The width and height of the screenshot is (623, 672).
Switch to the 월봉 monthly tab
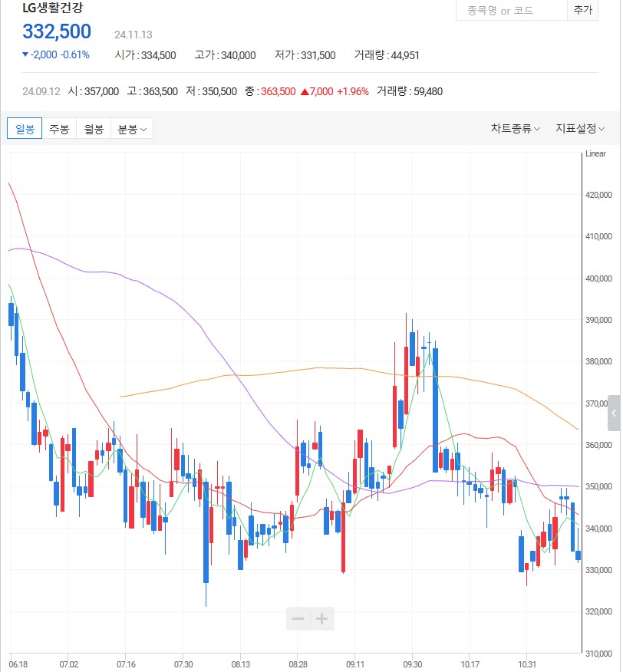coord(94,129)
